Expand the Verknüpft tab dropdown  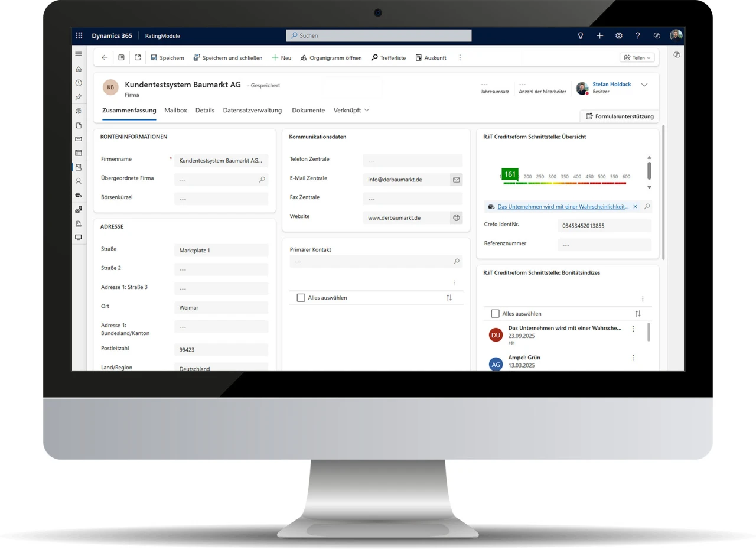pos(366,111)
